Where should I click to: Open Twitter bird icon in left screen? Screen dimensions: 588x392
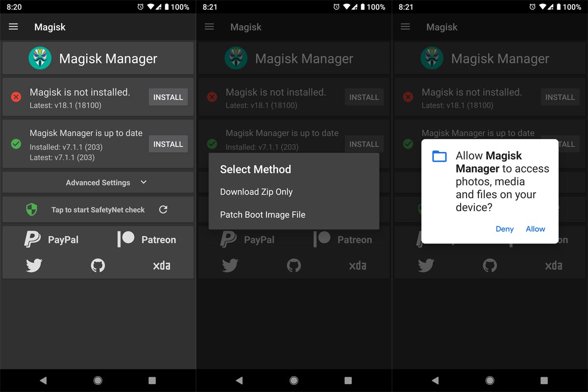pyautogui.click(x=34, y=266)
